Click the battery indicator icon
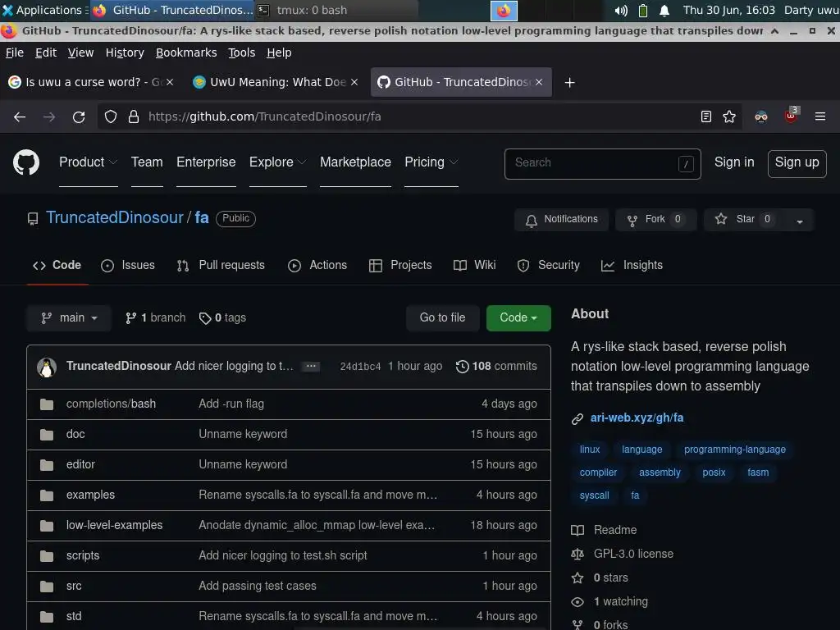The height and width of the screenshot is (630, 840). (643, 10)
